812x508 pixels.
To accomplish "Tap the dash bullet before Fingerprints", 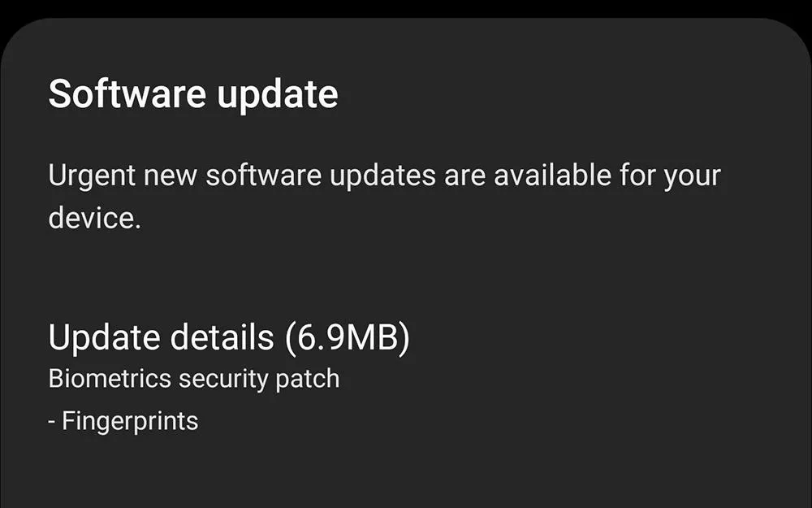I will pyautogui.click(x=52, y=422).
